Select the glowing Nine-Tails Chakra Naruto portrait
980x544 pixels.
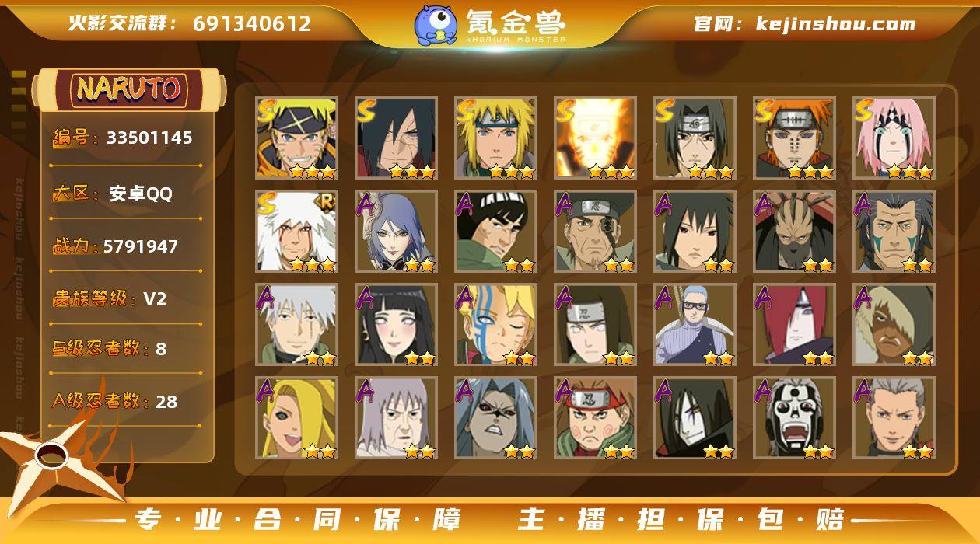click(x=595, y=138)
